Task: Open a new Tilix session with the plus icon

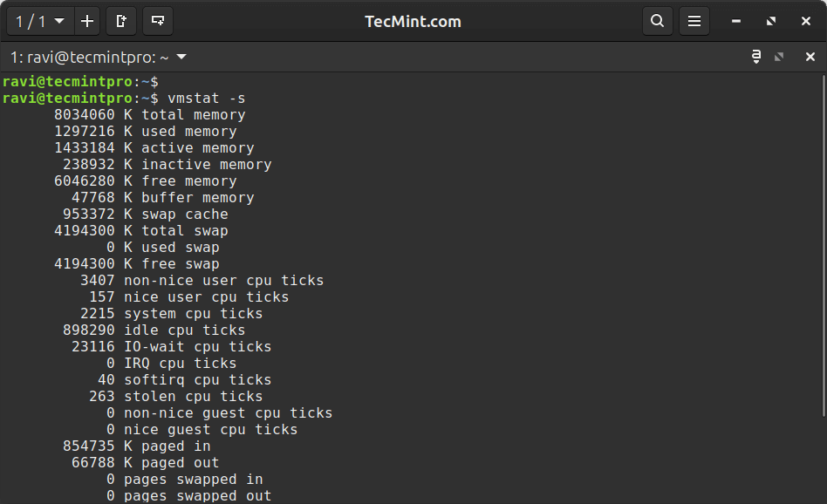Action: pos(86,21)
